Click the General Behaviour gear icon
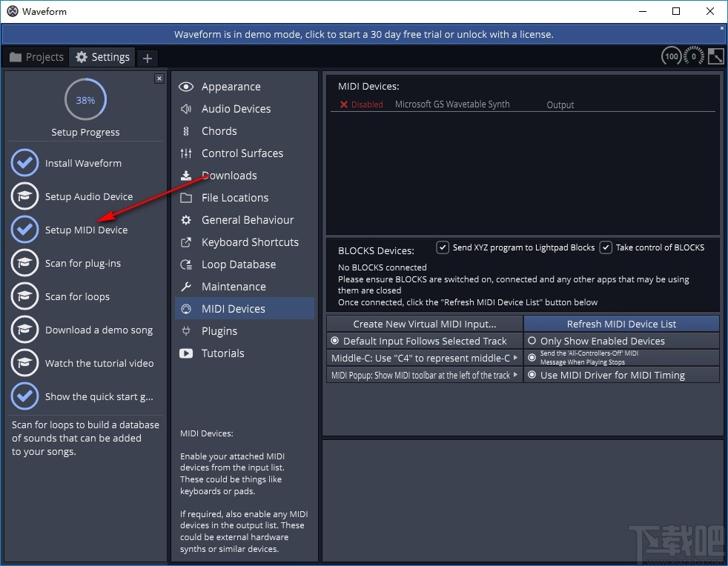The height and width of the screenshot is (566, 728). 186,220
